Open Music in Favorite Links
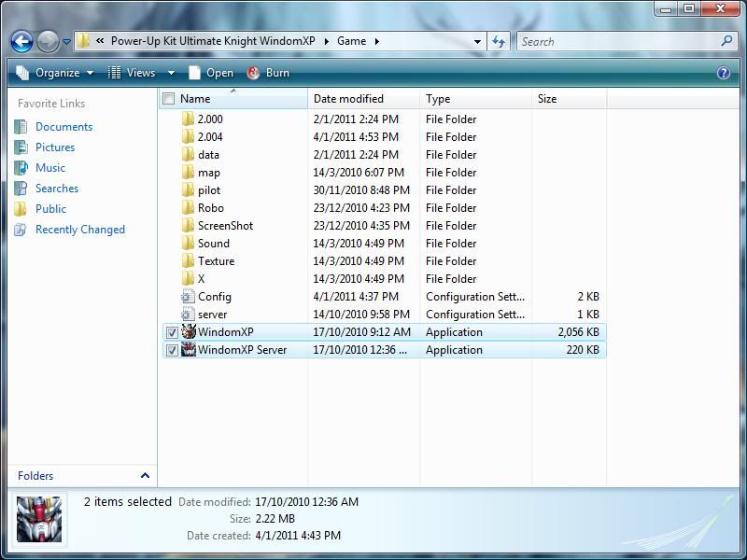Screen dimensions: 747x560 coord(50,168)
